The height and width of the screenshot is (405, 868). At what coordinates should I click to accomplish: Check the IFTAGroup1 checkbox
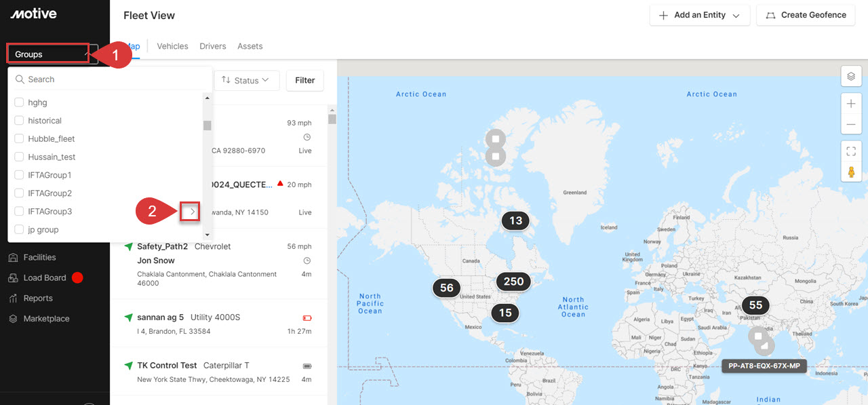click(18, 174)
